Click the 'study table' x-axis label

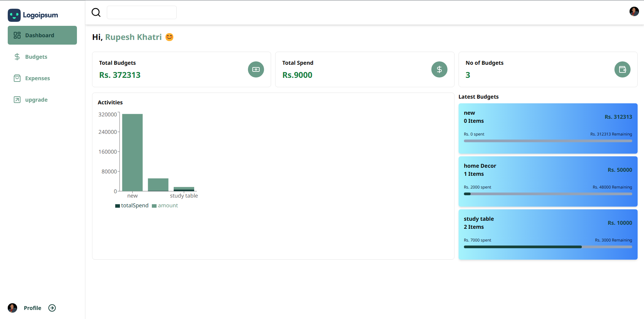[184, 196]
